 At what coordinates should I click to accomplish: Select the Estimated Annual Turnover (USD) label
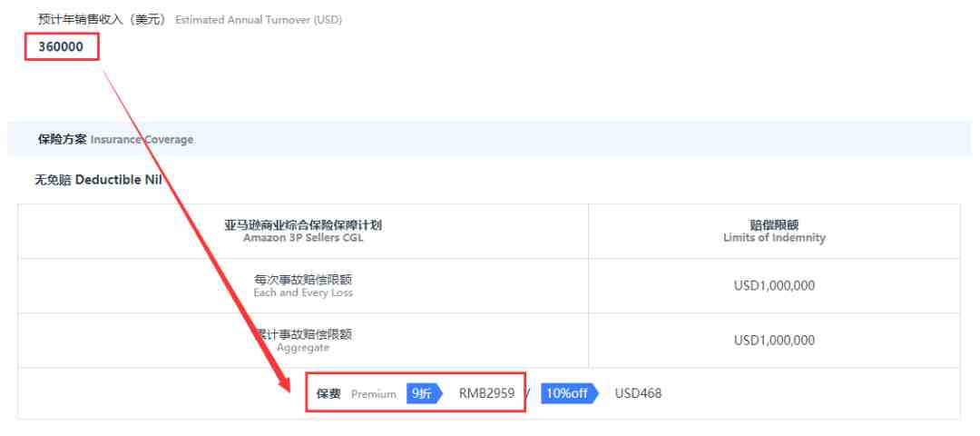(258, 20)
